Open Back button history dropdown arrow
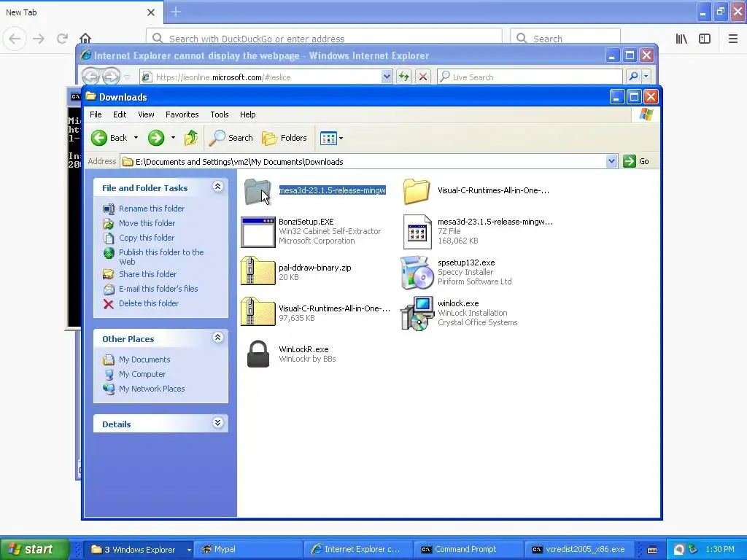Image resolution: width=747 pixels, height=560 pixels. [x=136, y=138]
